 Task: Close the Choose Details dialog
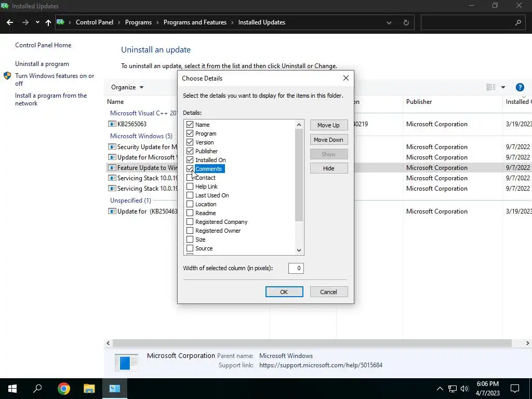[x=345, y=78]
